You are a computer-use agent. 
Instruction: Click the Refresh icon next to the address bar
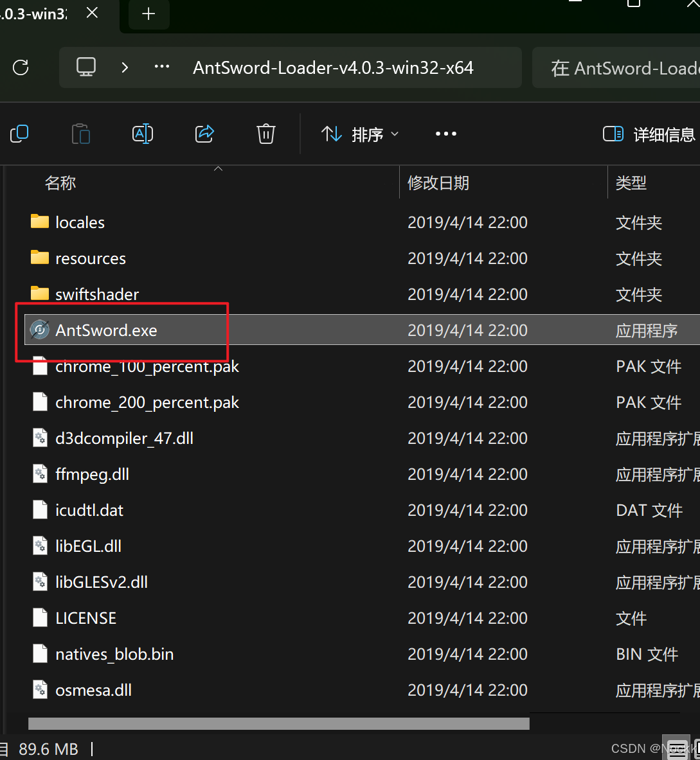click(21, 67)
